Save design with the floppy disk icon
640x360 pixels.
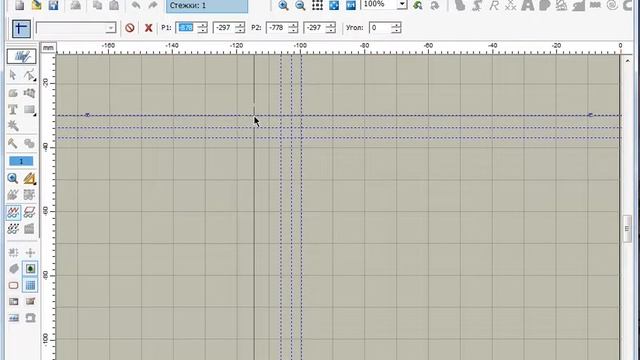[x=53, y=5]
